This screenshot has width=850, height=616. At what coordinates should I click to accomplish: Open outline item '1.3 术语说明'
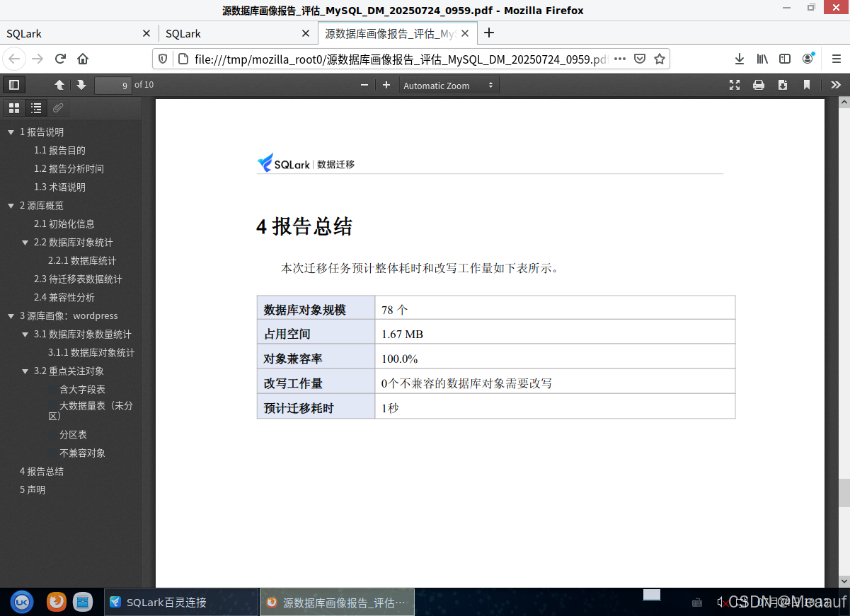pos(59,187)
